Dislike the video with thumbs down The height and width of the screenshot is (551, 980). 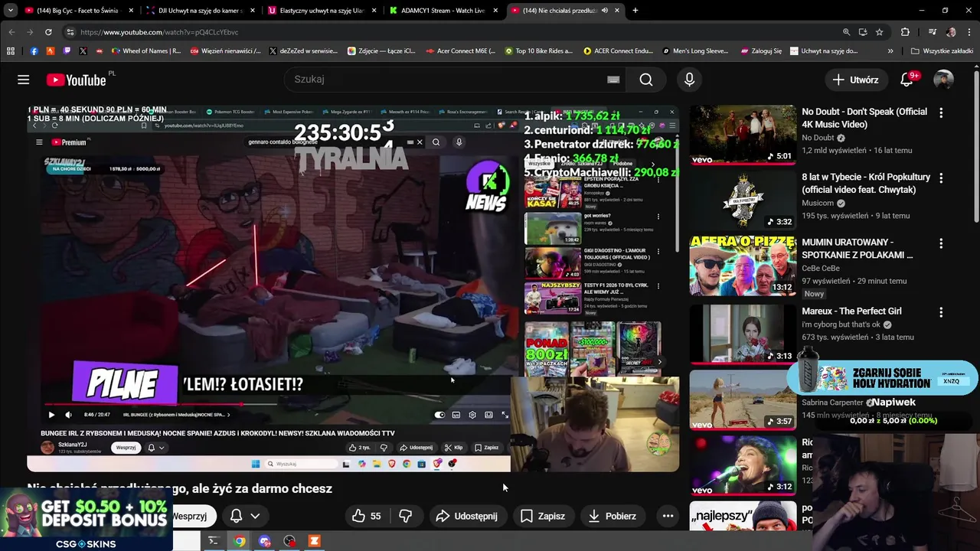tap(406, 516)
